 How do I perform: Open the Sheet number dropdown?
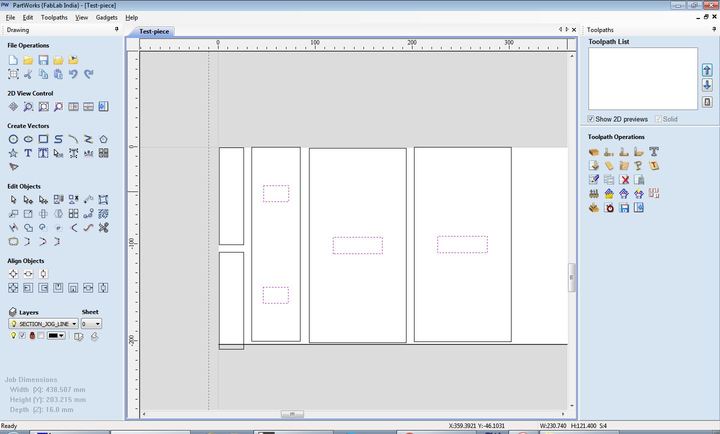(x=91, y=324)
